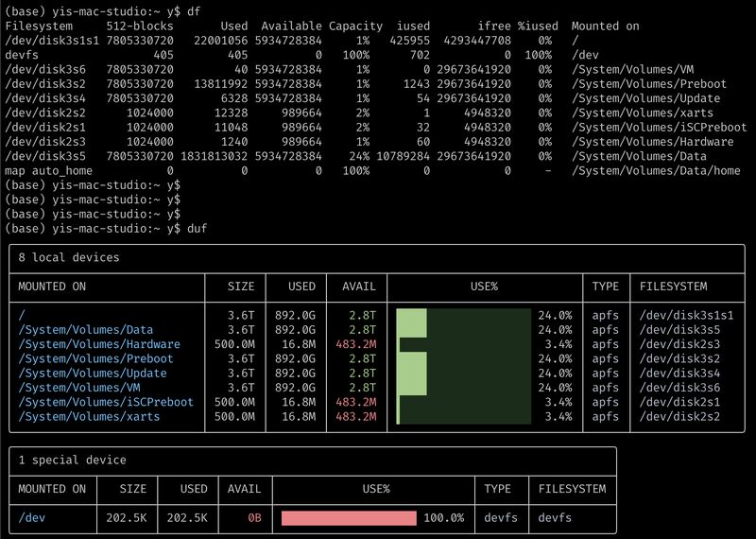
Task: Click "AVAIL" header in special device table
Action: (244, 489)
